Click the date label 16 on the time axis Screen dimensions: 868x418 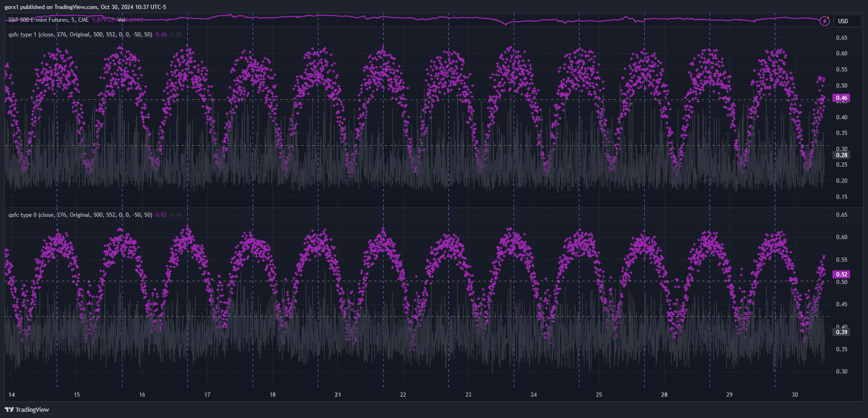pos(142,395)
